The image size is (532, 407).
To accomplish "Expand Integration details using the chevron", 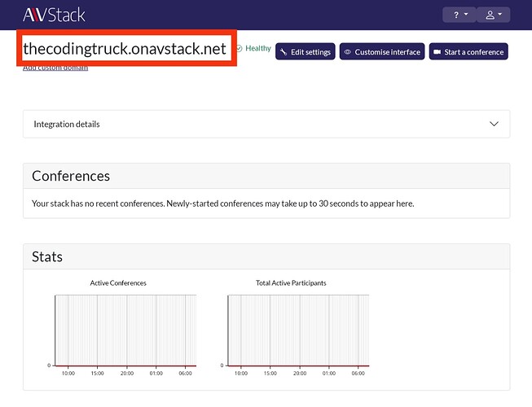I will click(x=494, y=124).
